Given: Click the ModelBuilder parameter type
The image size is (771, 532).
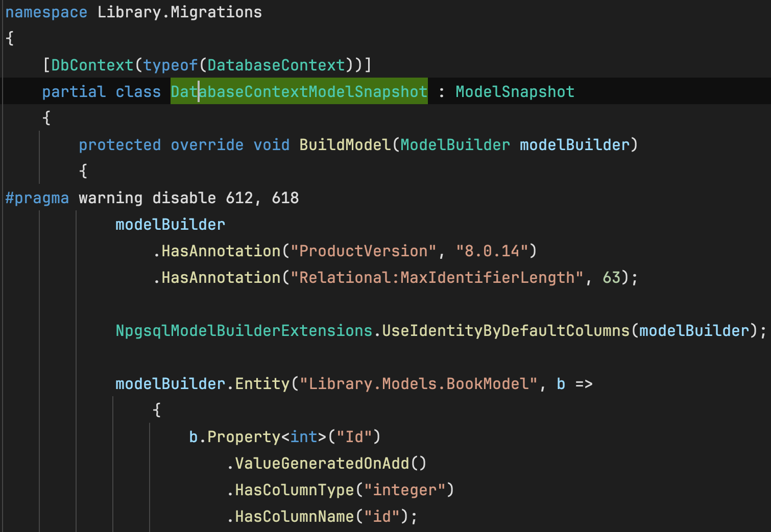Looking at the screenshot, I should point(455,145).
